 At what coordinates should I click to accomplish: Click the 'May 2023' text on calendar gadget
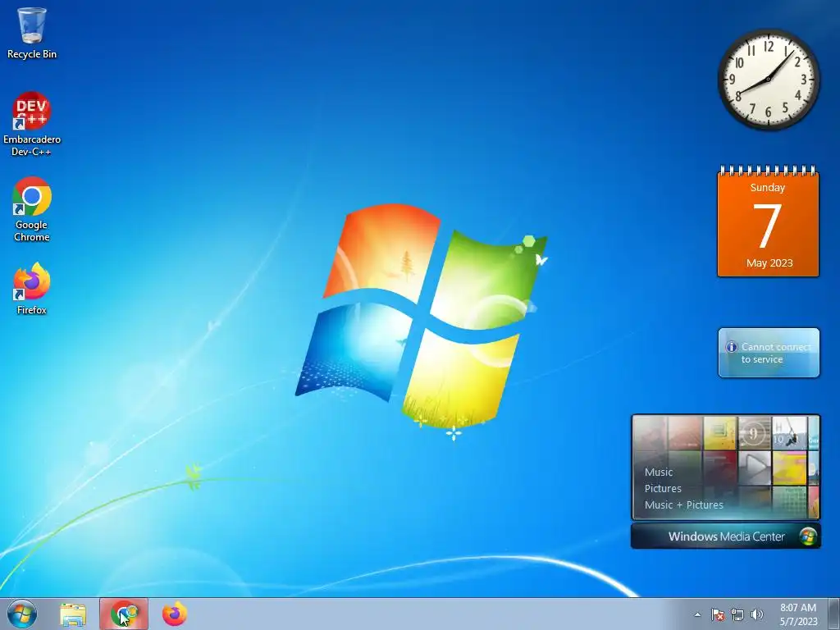[x=769, y=263]
